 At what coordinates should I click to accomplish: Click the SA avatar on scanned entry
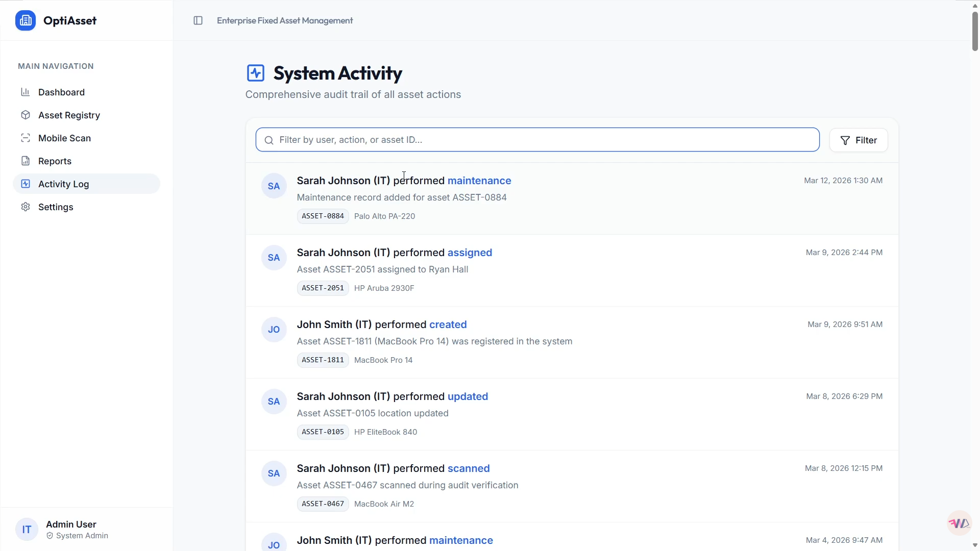(274, 473)
